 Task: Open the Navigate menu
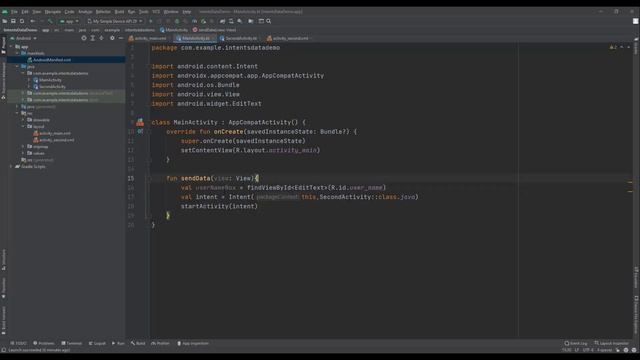53,12
